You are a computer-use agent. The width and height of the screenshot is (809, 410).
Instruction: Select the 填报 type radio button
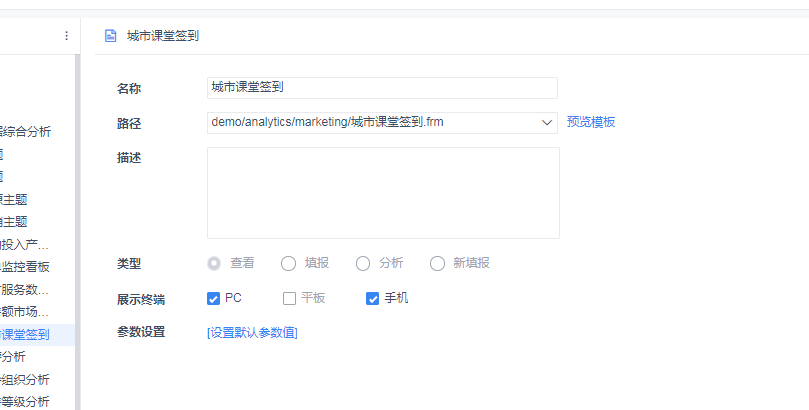[288, 264]
